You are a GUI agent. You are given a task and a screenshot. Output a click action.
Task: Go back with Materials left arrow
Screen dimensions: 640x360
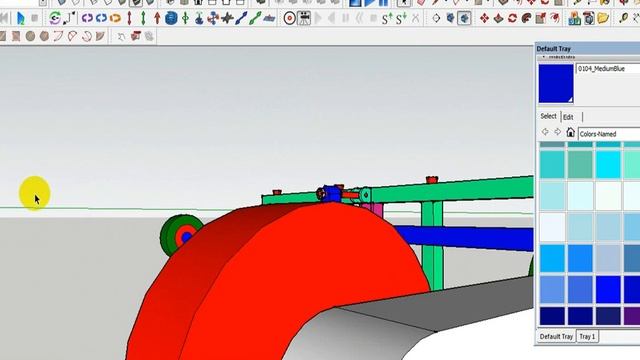(x=545, y=132)
